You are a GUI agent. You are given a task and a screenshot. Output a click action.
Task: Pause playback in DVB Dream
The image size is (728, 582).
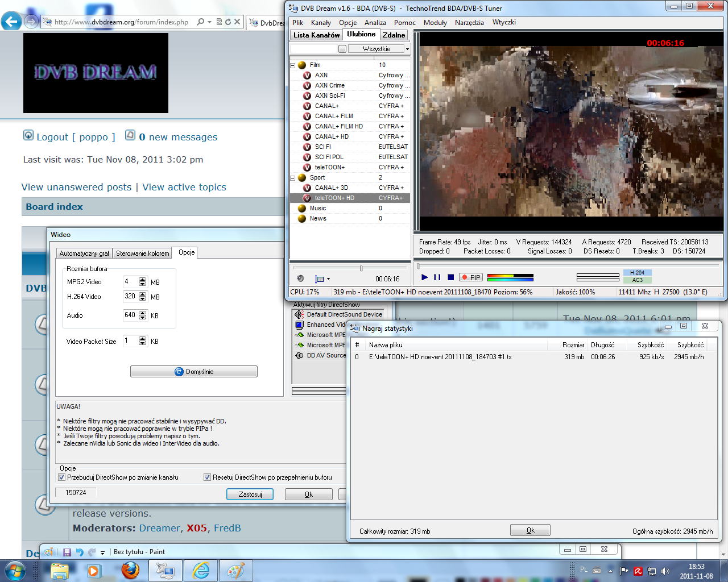tap(437, 277)
